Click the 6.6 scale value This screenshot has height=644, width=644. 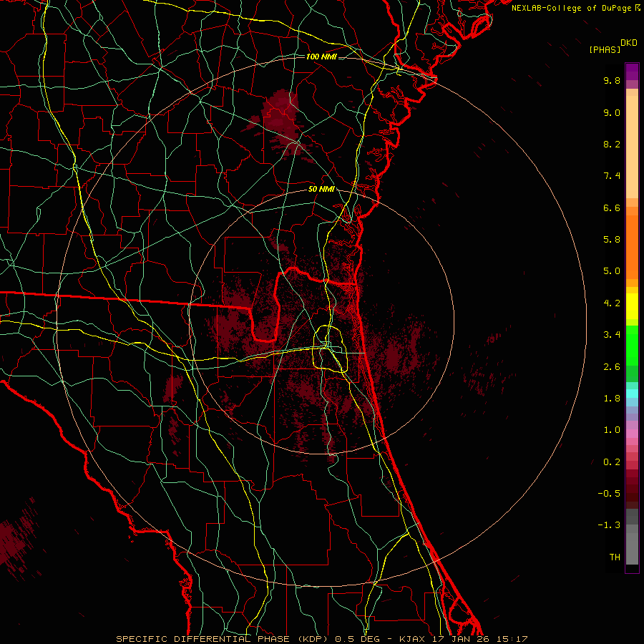612,208
